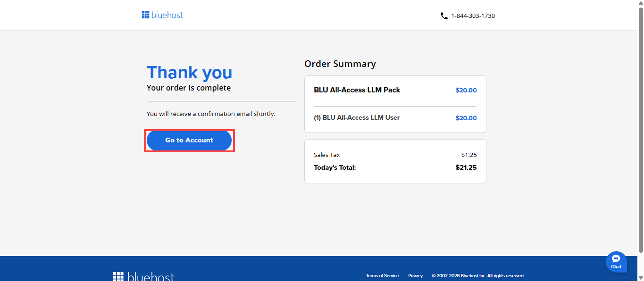This screenshot has width=644, height=281.
Task: Click the (1) BLU All-Access LLM User line
Action: (x=357, y=118)
